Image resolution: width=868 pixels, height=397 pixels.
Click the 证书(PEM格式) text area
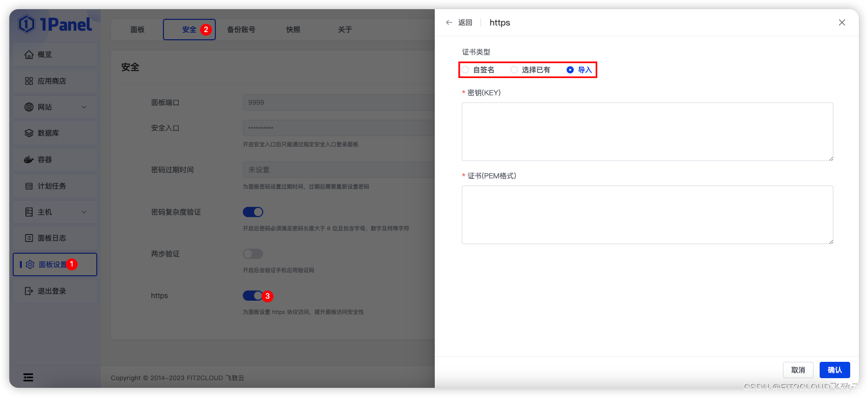[x=648, y=215]
